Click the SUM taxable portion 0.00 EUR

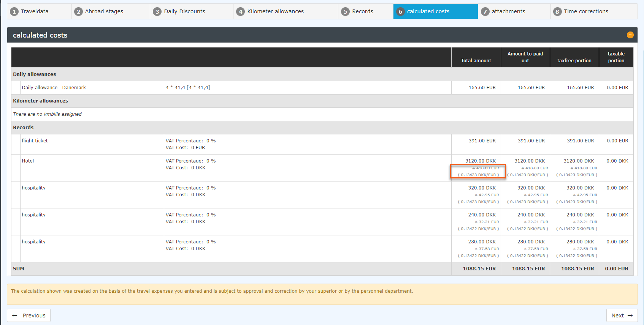pyautogui.click(x=616, y=269)
